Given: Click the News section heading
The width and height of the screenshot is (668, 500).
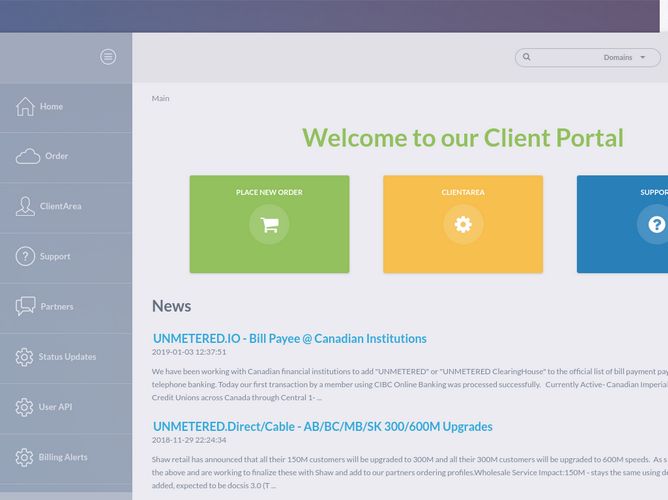Looking at the screenshot, I should 172,306.
